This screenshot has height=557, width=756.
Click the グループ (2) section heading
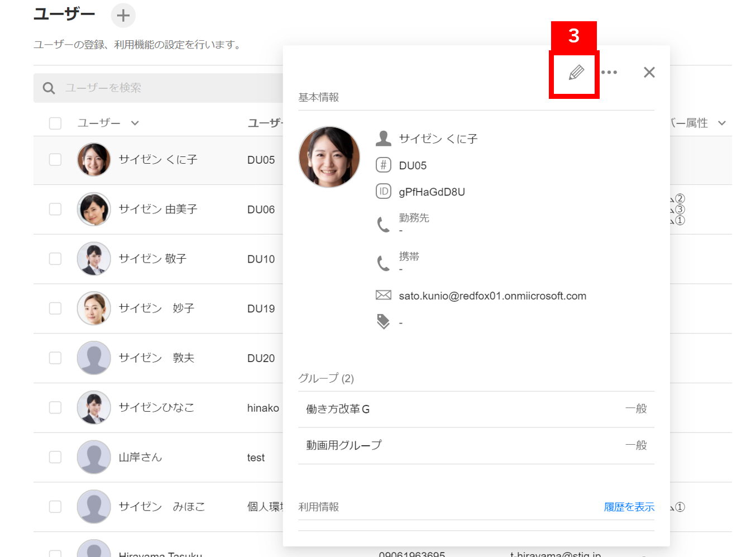(326, 378)
